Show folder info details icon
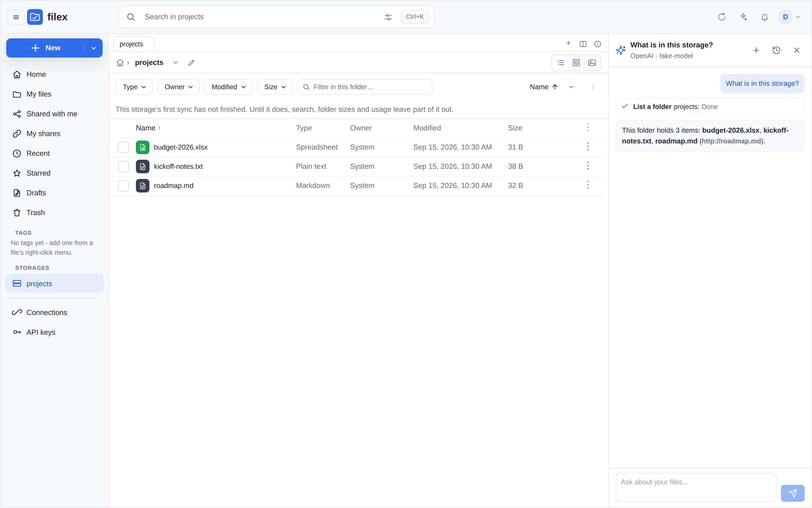Viewport: 812px width, 508px height. pyautogui.click(x=598, y=44)
